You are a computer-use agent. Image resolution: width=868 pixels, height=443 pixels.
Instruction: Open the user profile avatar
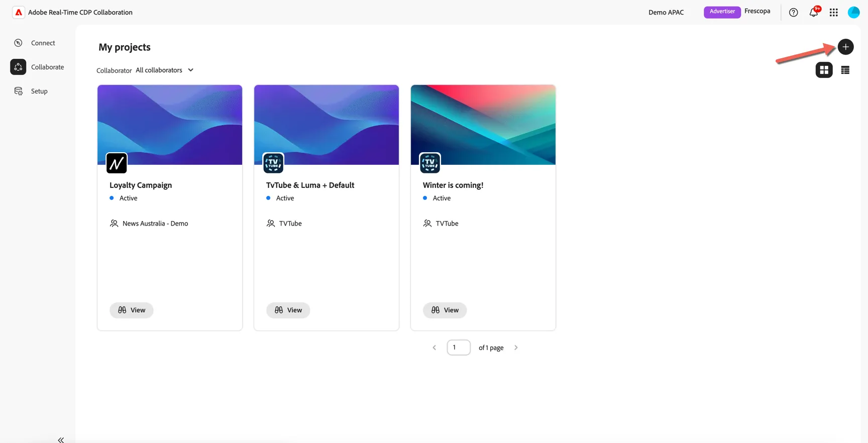point(854,12)
